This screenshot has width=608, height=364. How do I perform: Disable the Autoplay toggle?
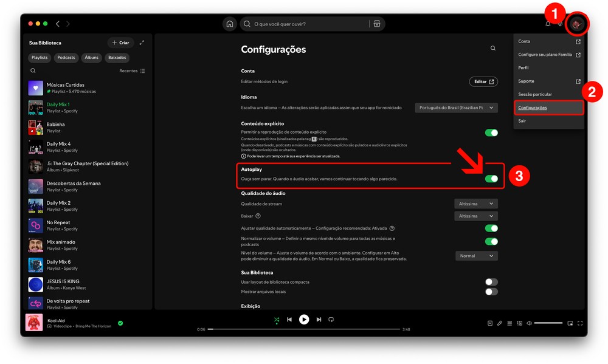coord(491,179)
